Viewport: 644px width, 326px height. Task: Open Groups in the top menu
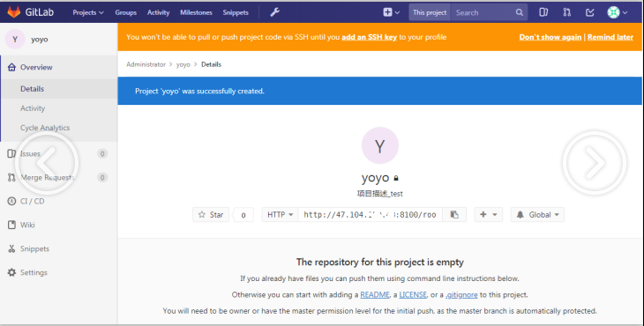(x=125, y=12)
